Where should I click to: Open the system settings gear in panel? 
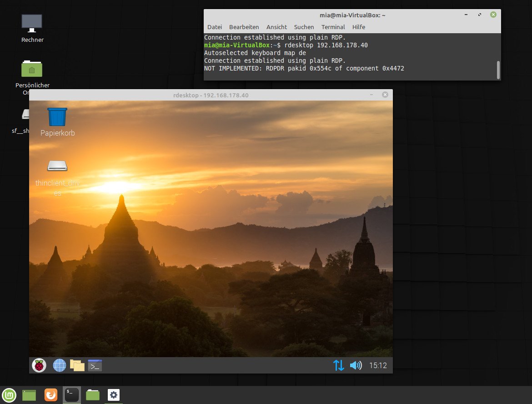click(114, 395)
